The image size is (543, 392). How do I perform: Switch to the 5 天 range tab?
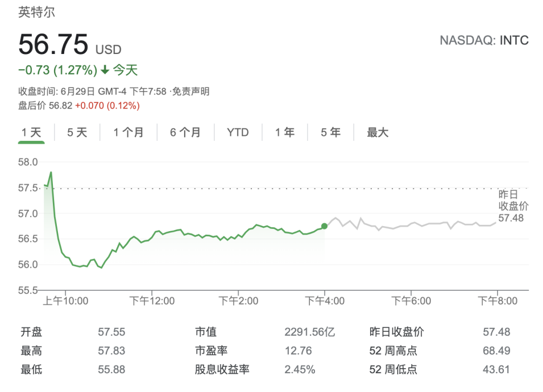[77, 132]
